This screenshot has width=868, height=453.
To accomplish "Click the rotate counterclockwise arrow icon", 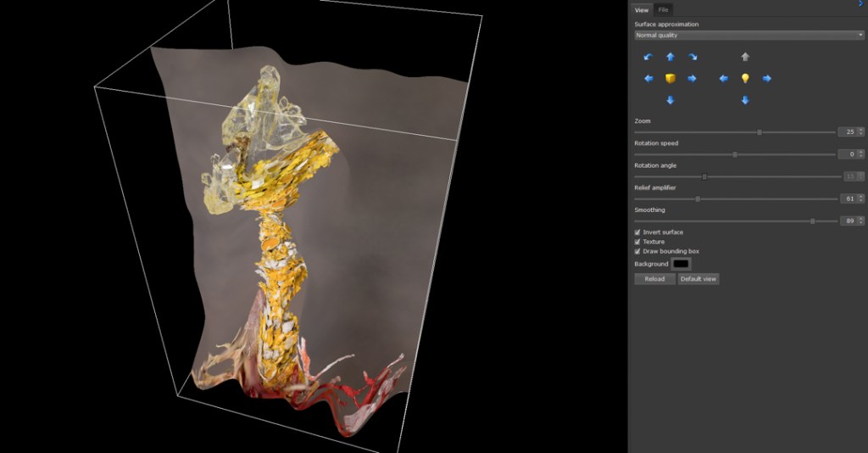I will [648, 57].
